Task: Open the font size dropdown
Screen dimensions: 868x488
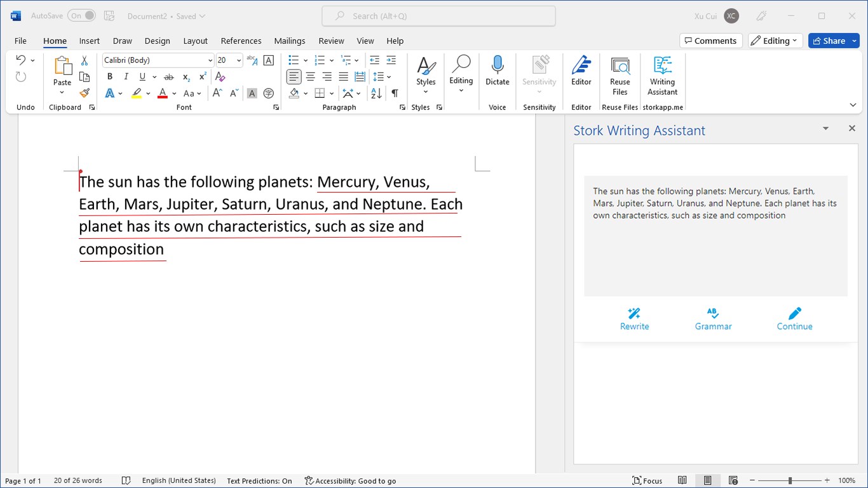Action: pyautogui.click(x=239, y=60)
